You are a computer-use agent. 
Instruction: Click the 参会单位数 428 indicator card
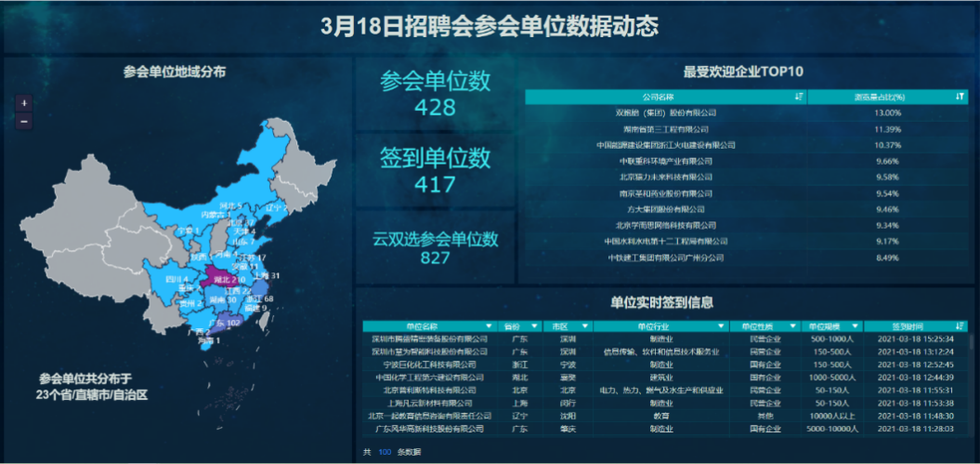tap(435, 94)
